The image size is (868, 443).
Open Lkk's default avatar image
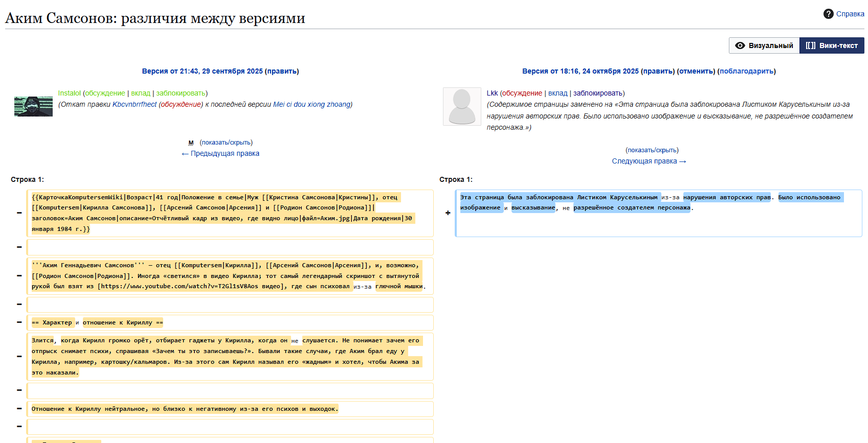pos(462,106)
